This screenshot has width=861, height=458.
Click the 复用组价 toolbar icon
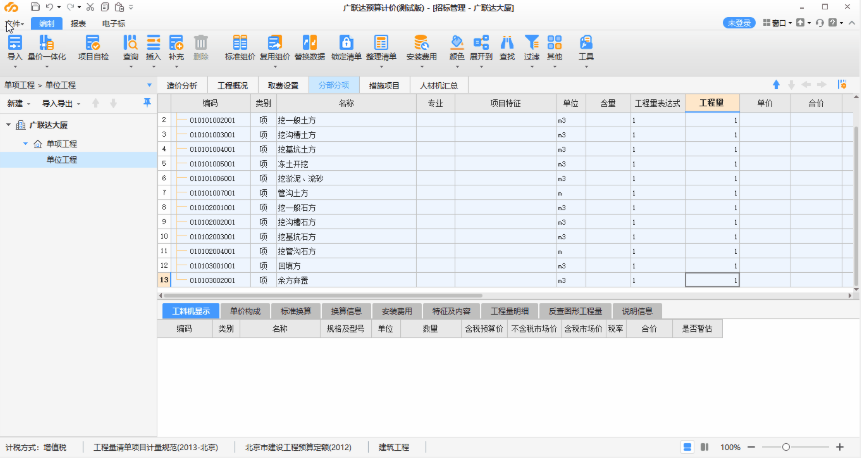pyautogui.click(x=276, y=47)
